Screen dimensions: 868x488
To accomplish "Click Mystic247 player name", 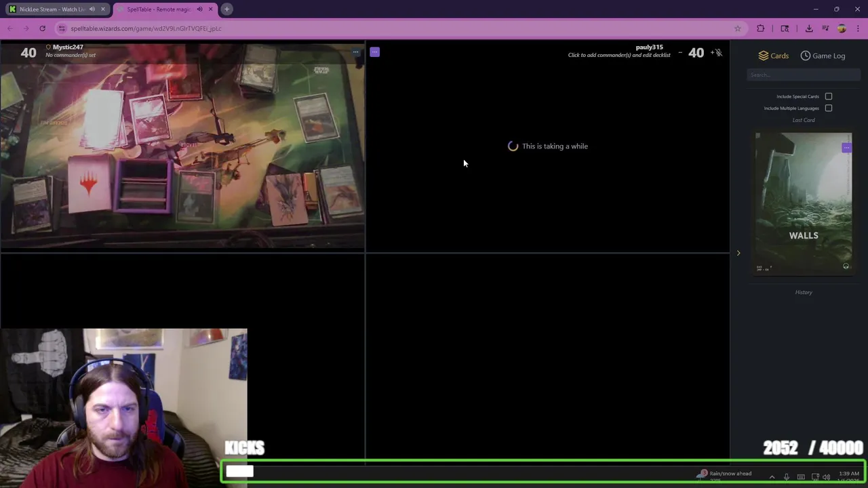I will [x=68, y=47].
